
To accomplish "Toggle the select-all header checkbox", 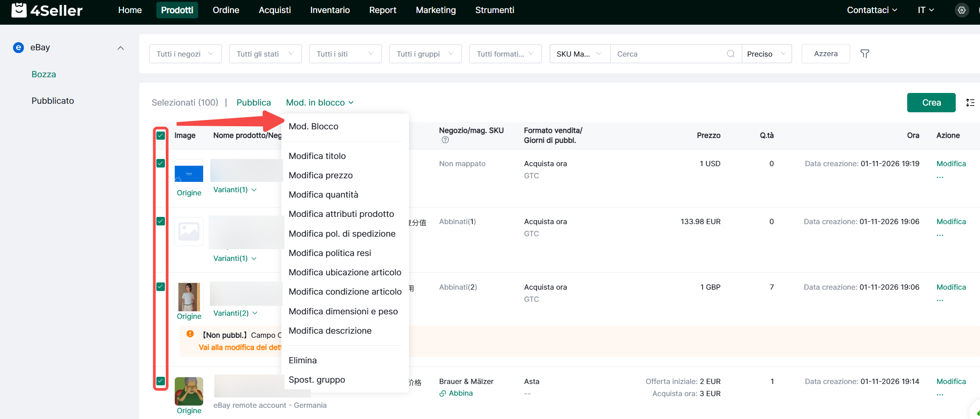I will [x=160, y=136].
